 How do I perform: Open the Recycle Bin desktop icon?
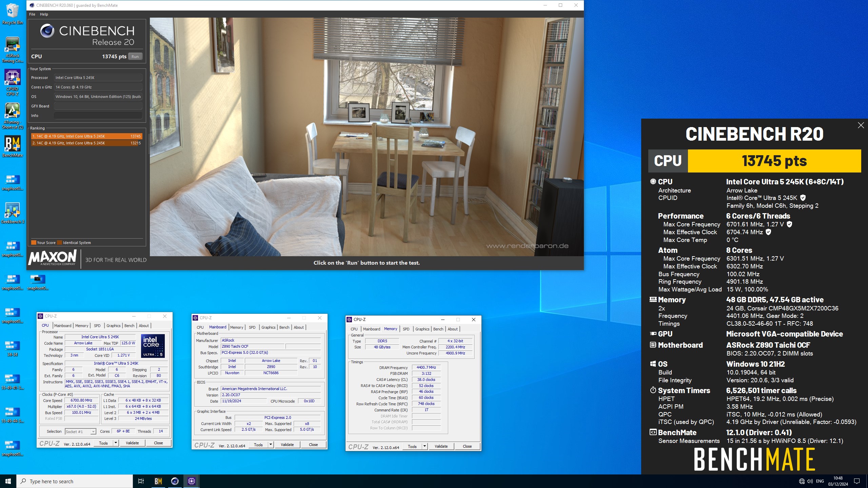(12, 14)
